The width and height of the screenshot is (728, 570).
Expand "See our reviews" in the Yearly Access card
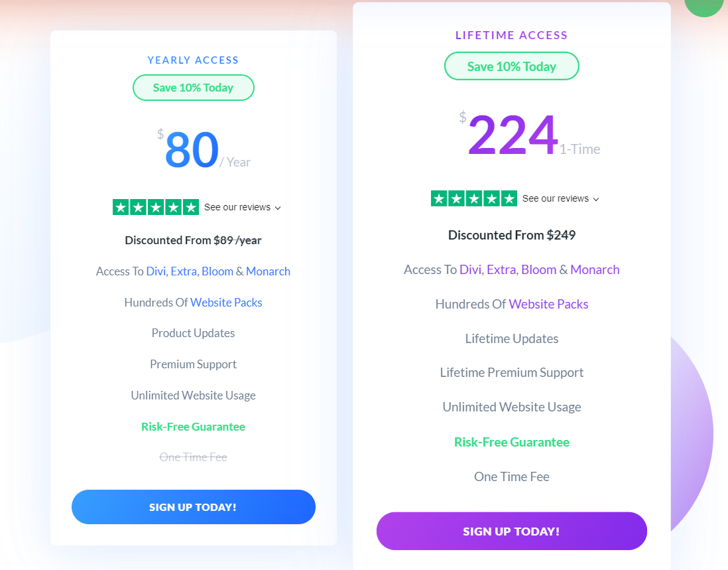[242, 208]
